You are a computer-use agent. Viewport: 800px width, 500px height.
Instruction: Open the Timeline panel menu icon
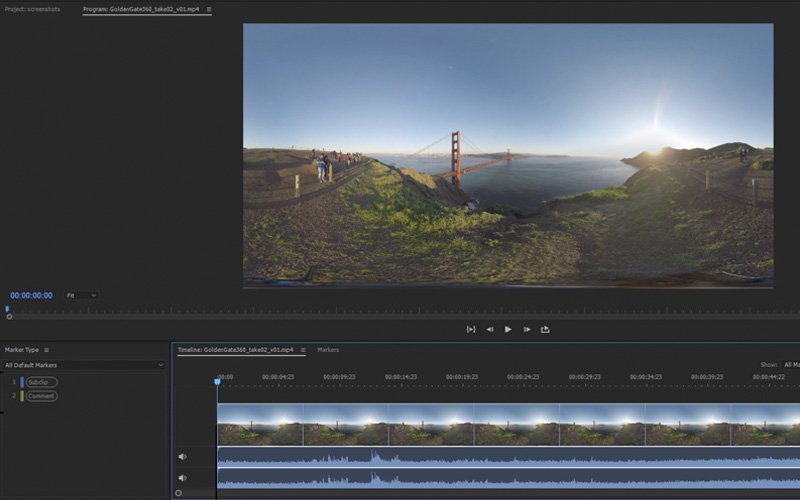(301, 350)
